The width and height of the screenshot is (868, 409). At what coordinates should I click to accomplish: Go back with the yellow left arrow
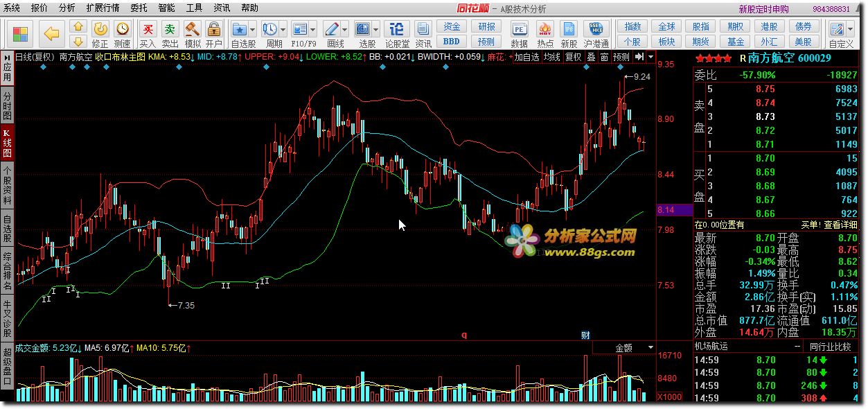(x=53, y=33)
